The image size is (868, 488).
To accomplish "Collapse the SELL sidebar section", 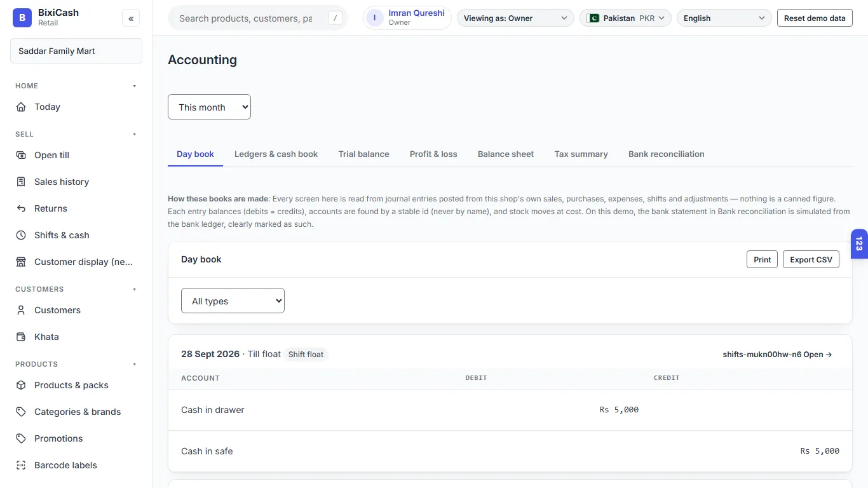I will 76,134.
